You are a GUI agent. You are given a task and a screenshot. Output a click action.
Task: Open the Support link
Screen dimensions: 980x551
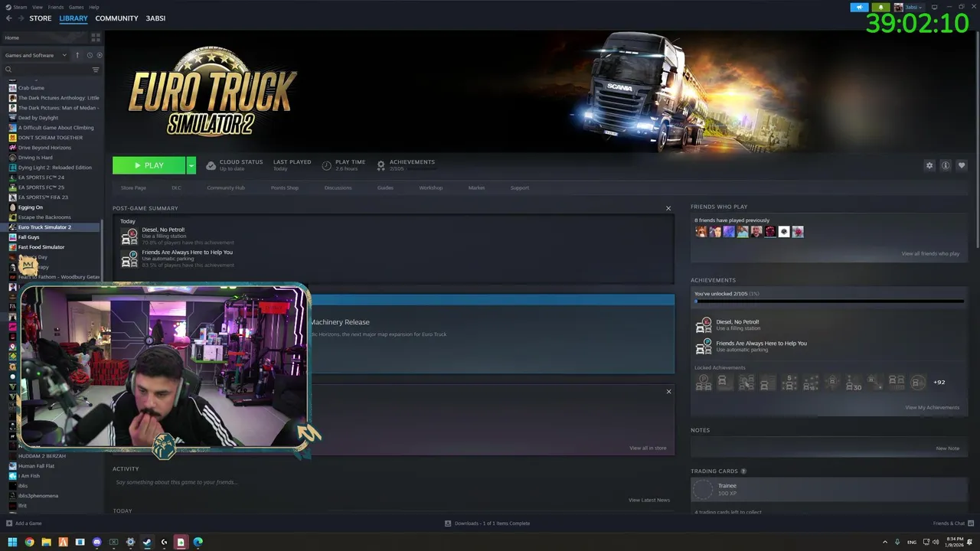520,187
